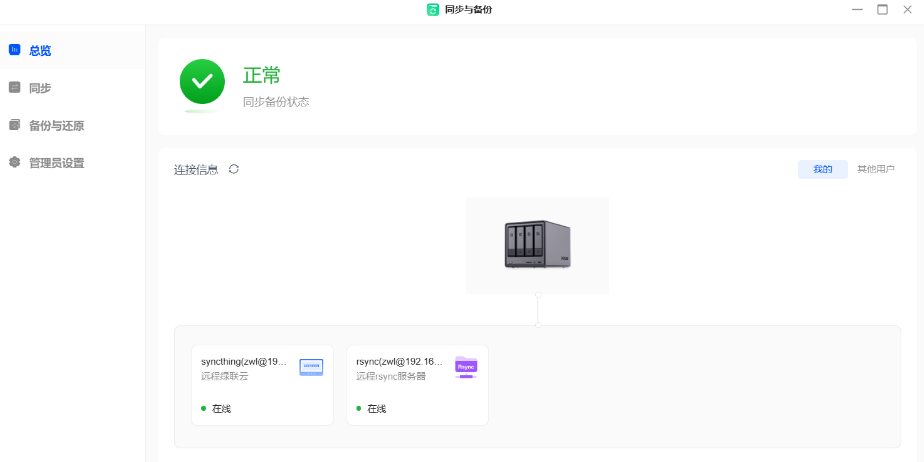Image resolution: width=924 pixels, height=462 pixels.
Task: Click 在线 status on rsync card
Action: click(376, 409)
